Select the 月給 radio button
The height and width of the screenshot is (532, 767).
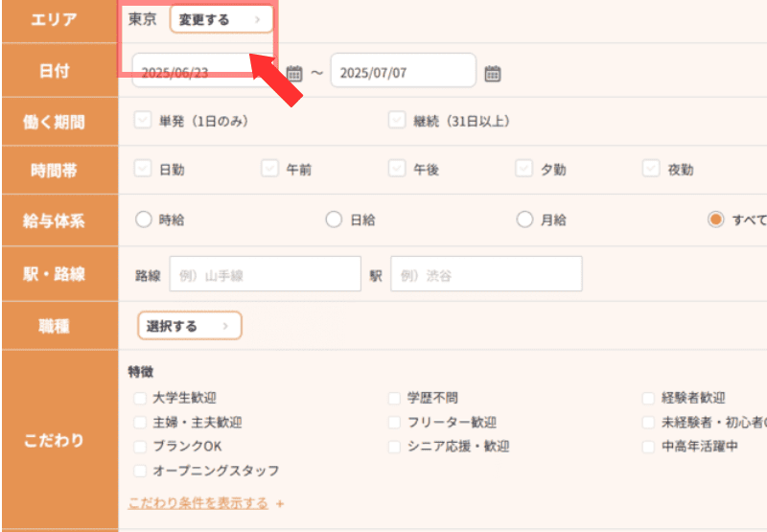pyautogui.click(x=524, y=220)
